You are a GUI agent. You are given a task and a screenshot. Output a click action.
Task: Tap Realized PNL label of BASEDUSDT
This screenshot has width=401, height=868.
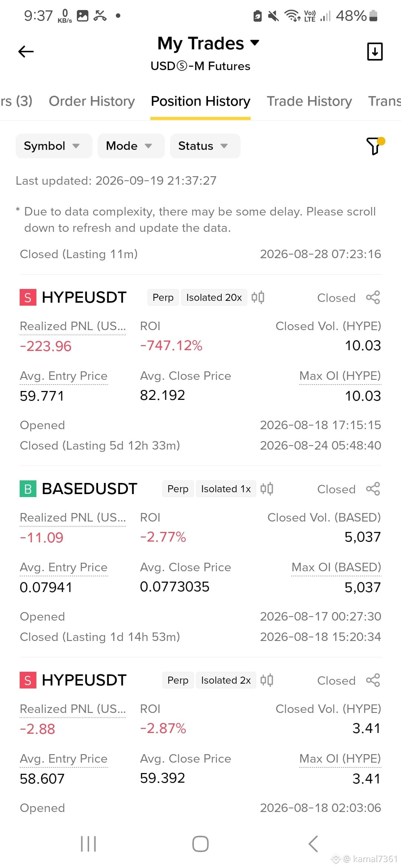click(x=73, y=517)
